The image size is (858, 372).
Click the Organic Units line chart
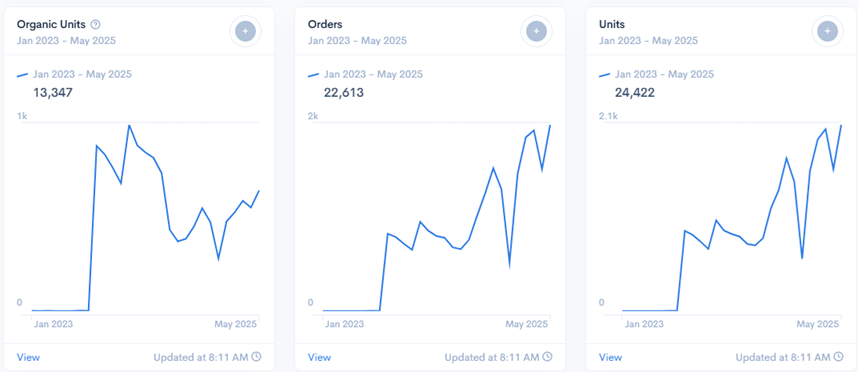[145, 218]
